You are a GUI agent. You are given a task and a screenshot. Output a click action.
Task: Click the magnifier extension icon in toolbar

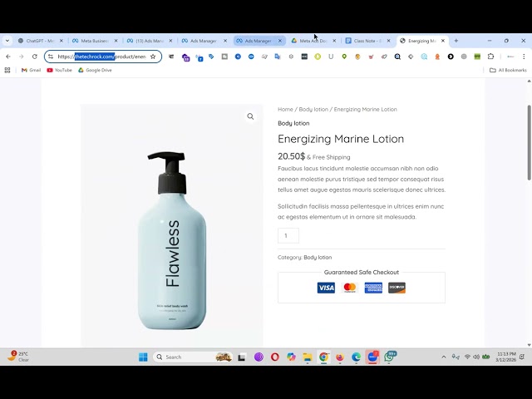coord(397,57)
